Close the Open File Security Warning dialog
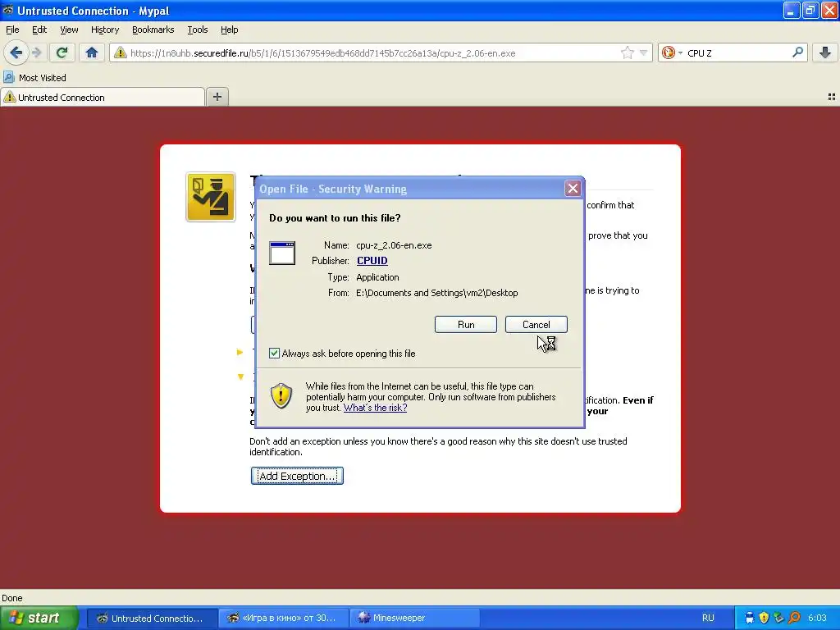Viewport: 840px width, 630px height. pyautogui.click(x=573, y=188)
